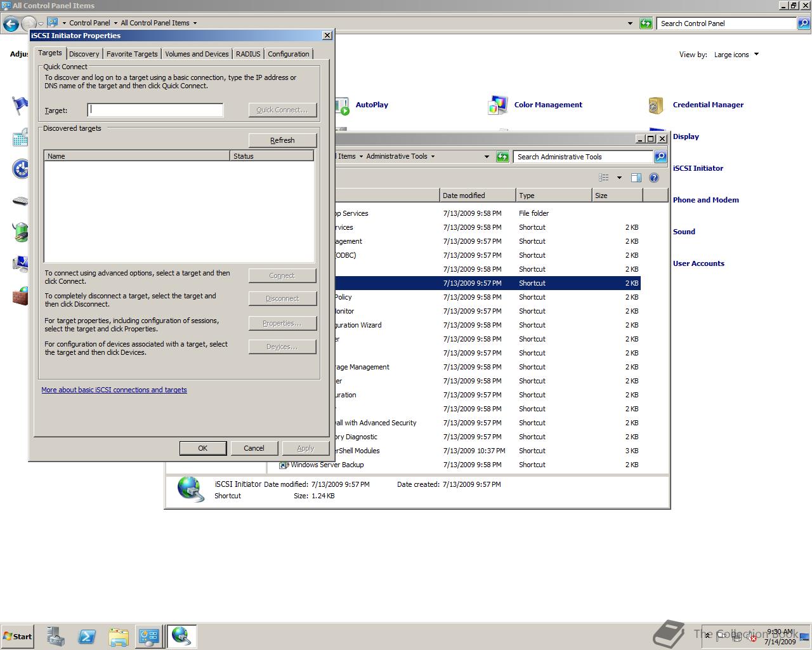
Task: Close the iSCSI Initiator Properties dialog
Action: point(327,36)
